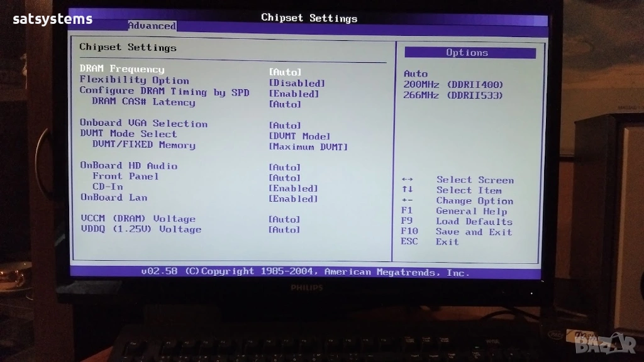Open DRAM CAS# Latency [Auto] value
Screen dimensions: 644x362
285,104
